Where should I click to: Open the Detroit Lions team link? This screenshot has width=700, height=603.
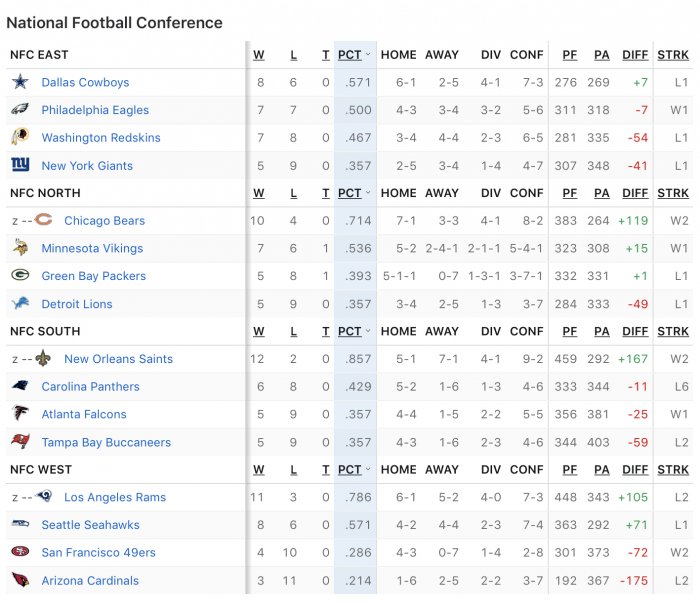point(77,304)
